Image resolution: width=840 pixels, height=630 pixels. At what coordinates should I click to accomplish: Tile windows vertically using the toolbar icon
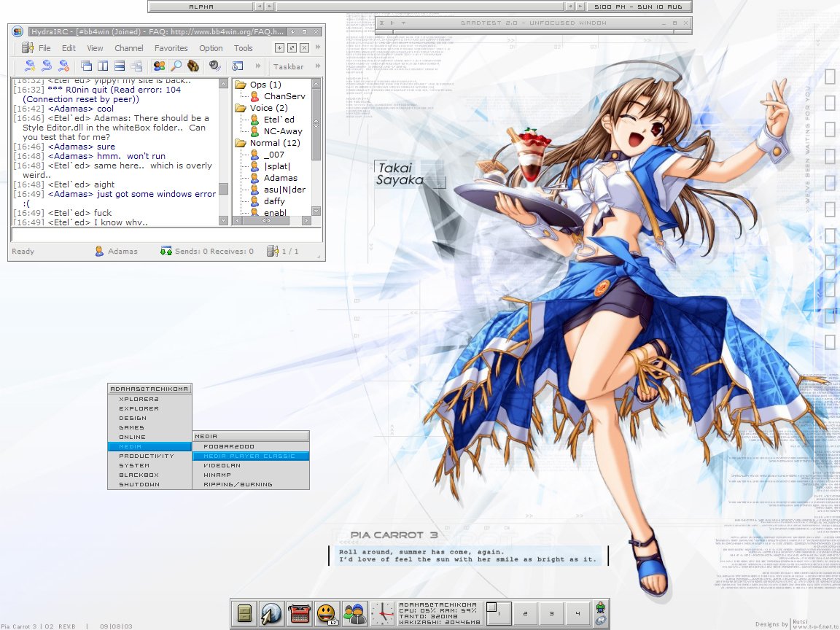[103, 66]
